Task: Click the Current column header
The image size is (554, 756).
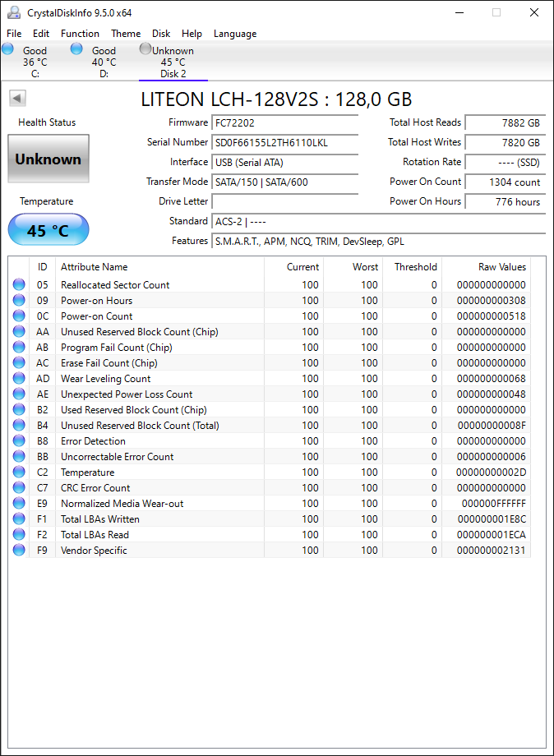Action: tap(293, 266)
